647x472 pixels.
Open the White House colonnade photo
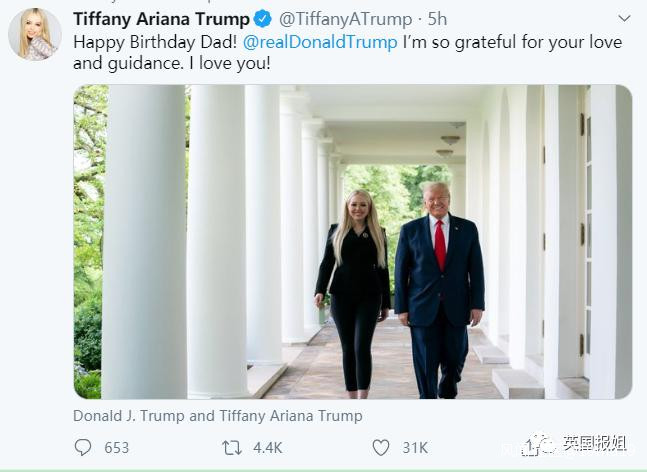coord(352,241)
